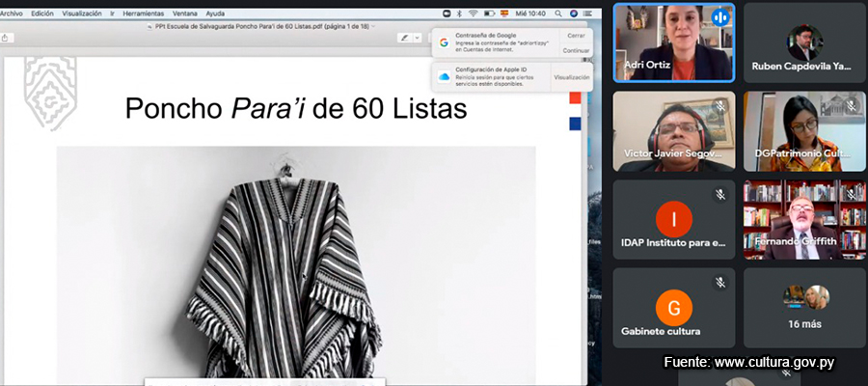Click the Google logo in password notification
This screenshot has height=386, width=868.
pos(444,42)
